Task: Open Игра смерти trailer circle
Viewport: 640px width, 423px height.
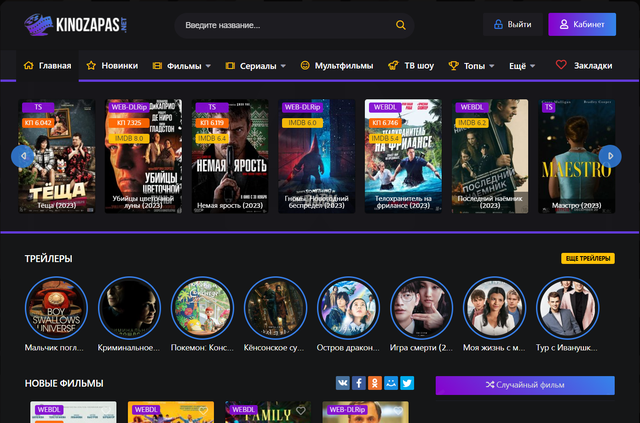Action: coord(422,308)
